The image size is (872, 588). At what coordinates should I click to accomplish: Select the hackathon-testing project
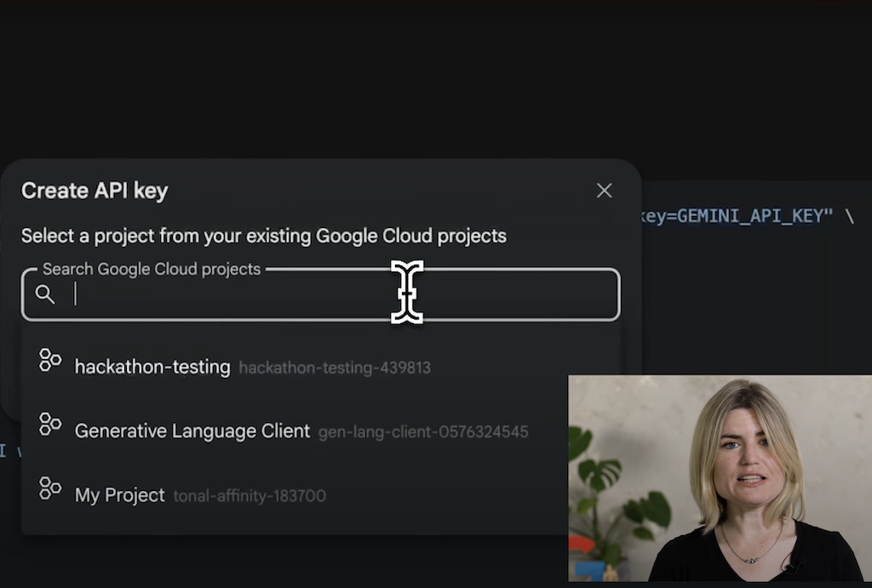[152, 367]
